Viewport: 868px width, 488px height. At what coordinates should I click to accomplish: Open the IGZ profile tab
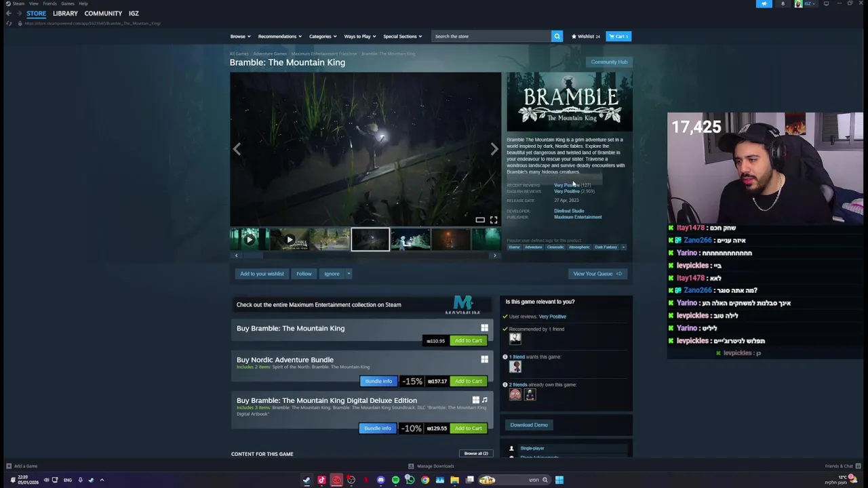click(134, 14)
